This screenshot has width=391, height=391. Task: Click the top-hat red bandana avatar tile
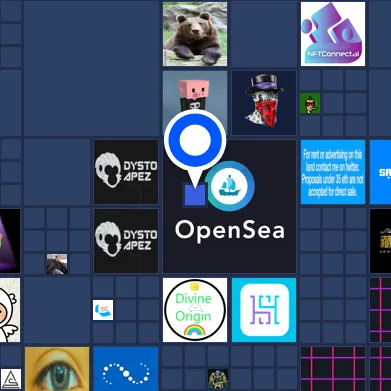(264, 103)
